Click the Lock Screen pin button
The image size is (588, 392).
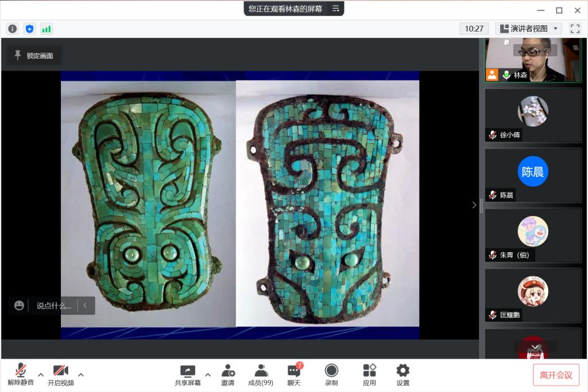34,55
